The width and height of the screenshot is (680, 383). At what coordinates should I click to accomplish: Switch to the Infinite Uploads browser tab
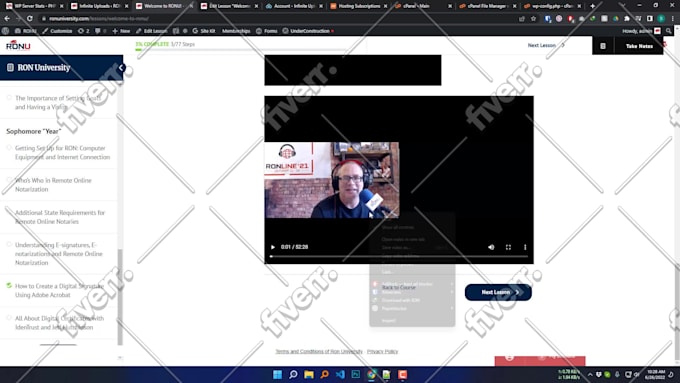(99, 6)
